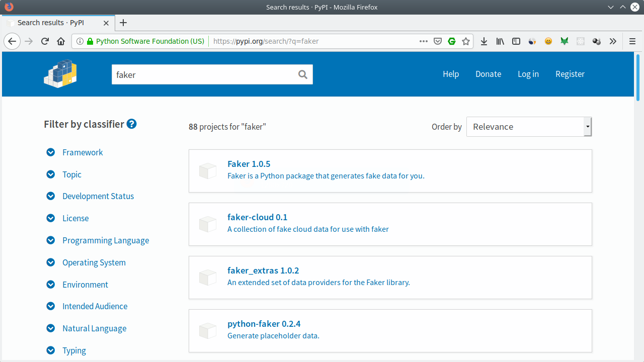
Task: Open the Firefox hamburger menu
Action: pos(632,41)
